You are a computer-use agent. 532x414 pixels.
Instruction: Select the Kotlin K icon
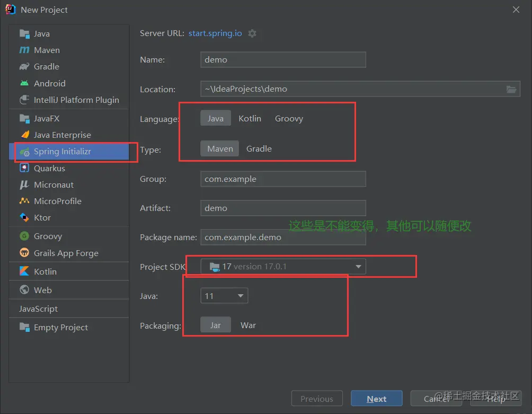pos(24,271)
